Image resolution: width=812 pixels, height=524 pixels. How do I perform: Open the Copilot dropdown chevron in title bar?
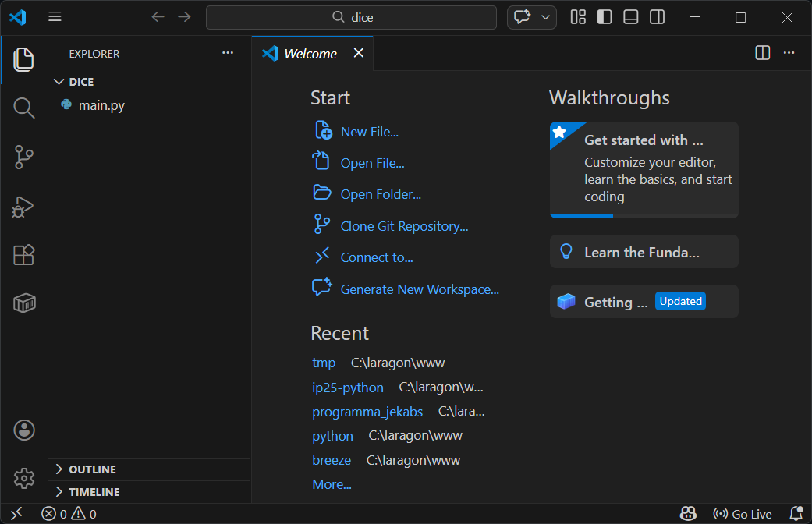[x=544, y=16]
